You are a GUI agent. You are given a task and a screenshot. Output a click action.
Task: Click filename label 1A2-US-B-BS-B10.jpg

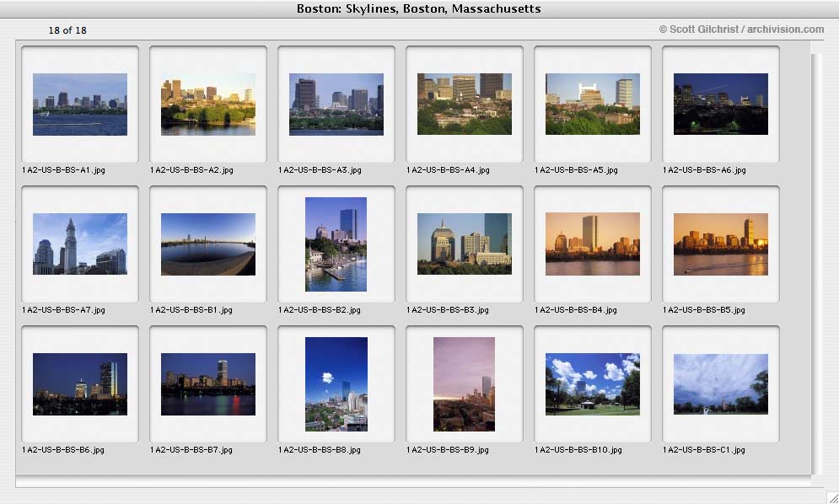coord(578,450)
